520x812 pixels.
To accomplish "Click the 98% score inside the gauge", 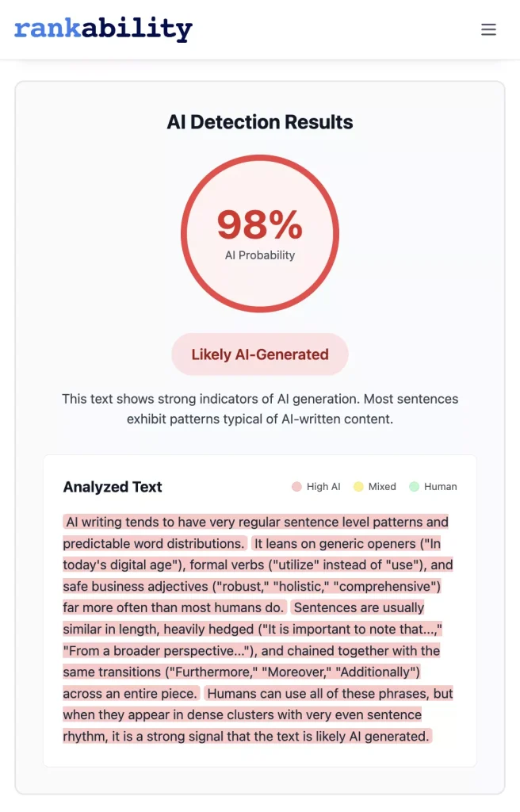I will 260,224.
